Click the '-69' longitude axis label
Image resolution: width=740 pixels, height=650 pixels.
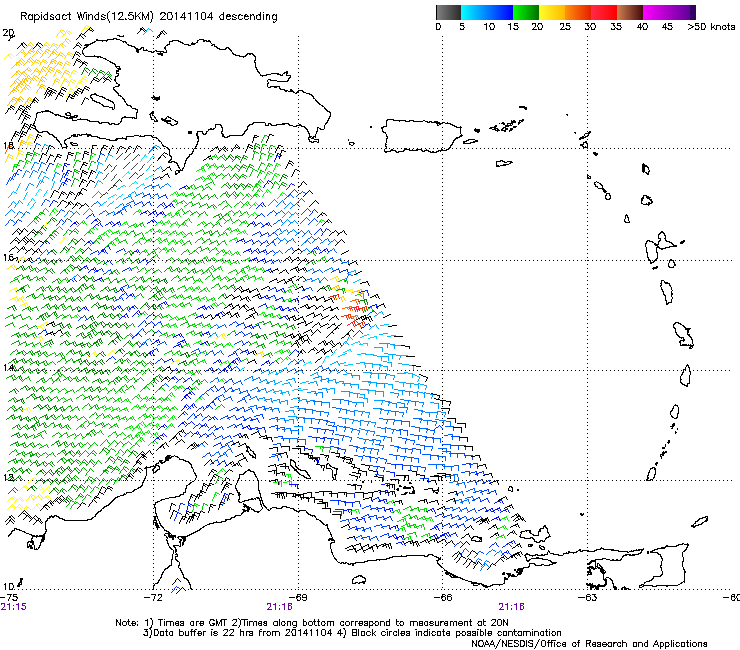[298, 597]
